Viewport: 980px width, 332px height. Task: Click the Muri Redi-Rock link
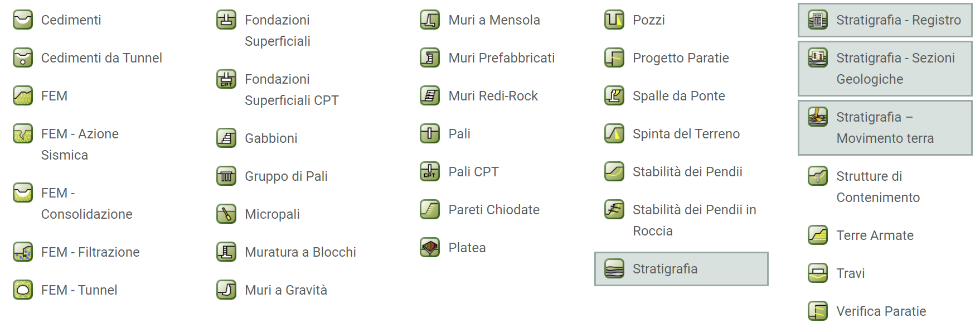(493, 96)
